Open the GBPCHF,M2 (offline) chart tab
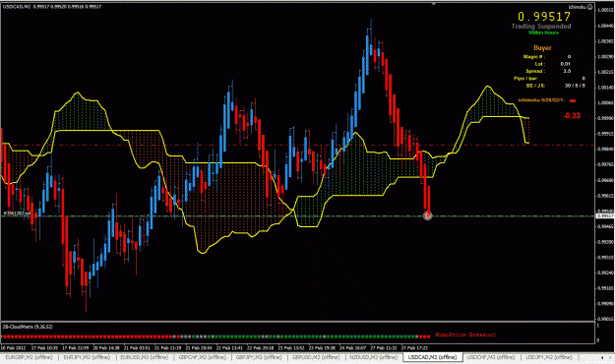Image resolution: width=615 pixels, height=364 pixels. 202,357
